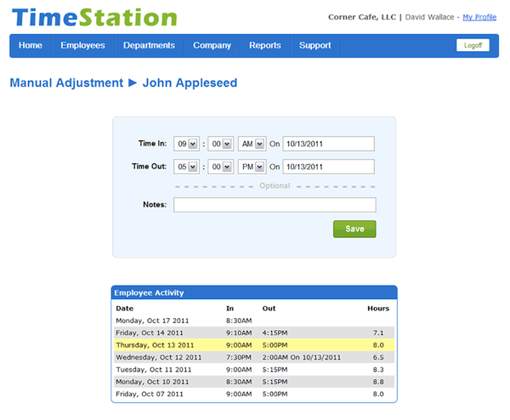Open the My Profile link

coord(479,17)
